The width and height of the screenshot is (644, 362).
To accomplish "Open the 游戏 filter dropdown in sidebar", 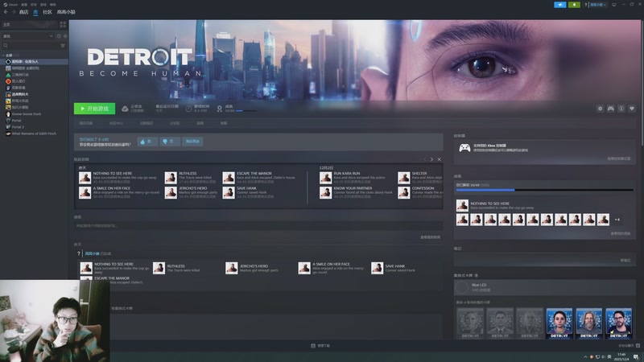I will (x=27, y=36).
